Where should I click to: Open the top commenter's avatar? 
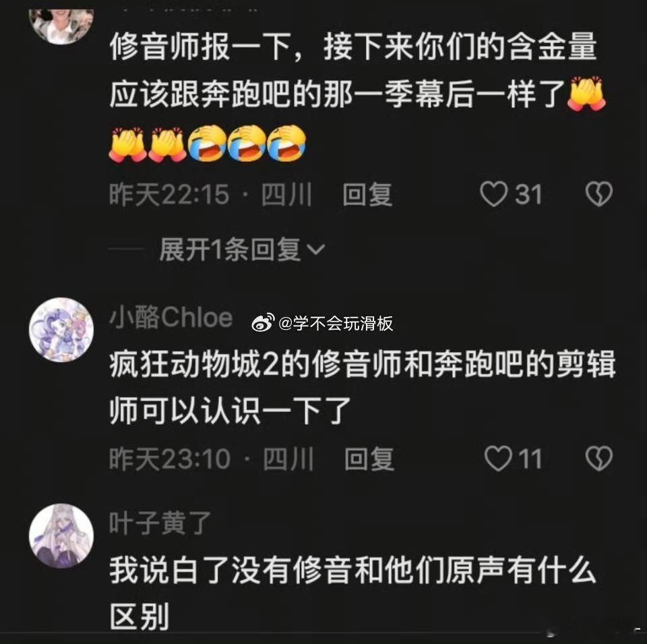(61, 26)
